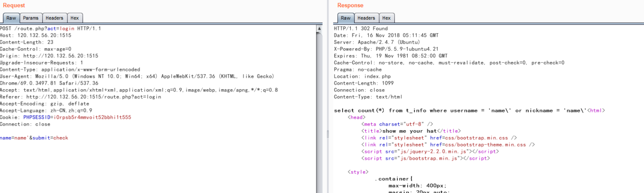Click the Origin header line
The width and height of the screenshot is (644, 193).
(x=49, y=56)
